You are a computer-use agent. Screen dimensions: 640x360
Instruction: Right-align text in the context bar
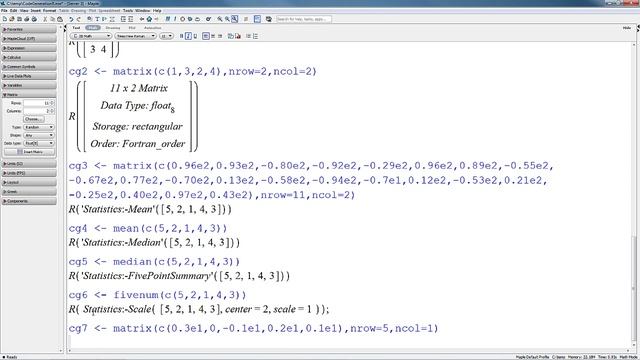220,36
